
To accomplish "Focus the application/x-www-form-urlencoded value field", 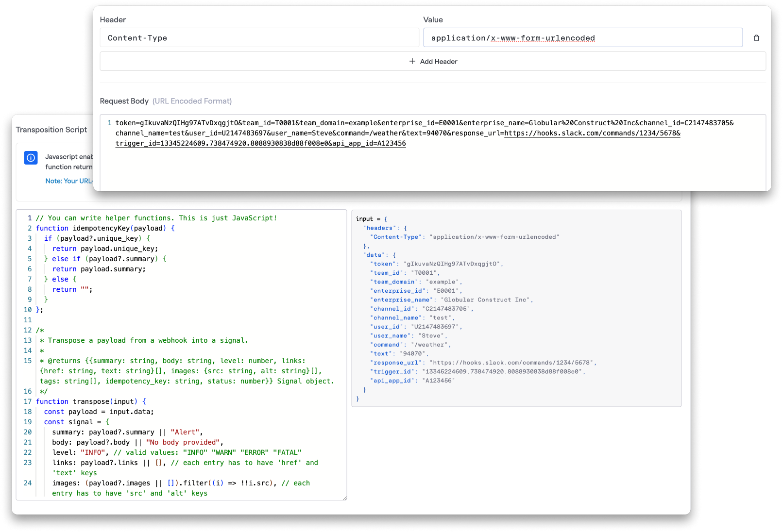I will [x=583, y=38].
